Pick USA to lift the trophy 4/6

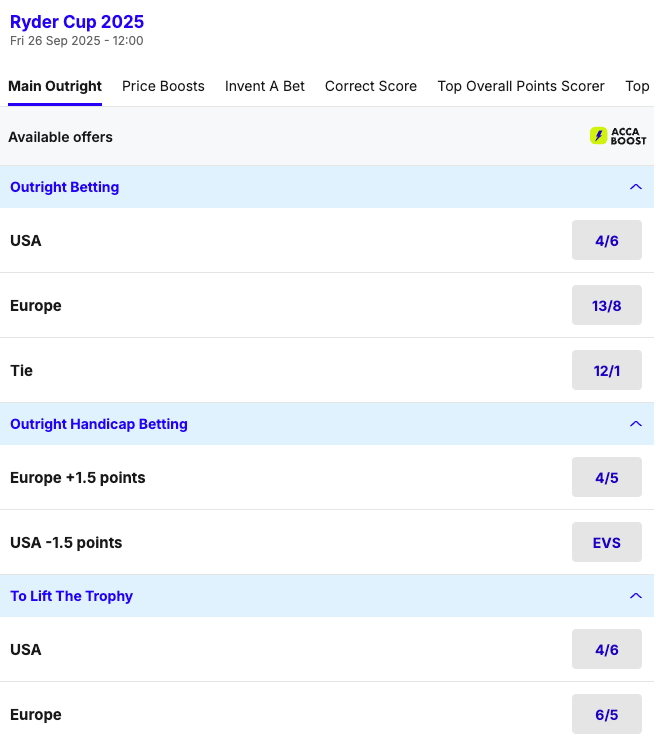pos(606,650)
